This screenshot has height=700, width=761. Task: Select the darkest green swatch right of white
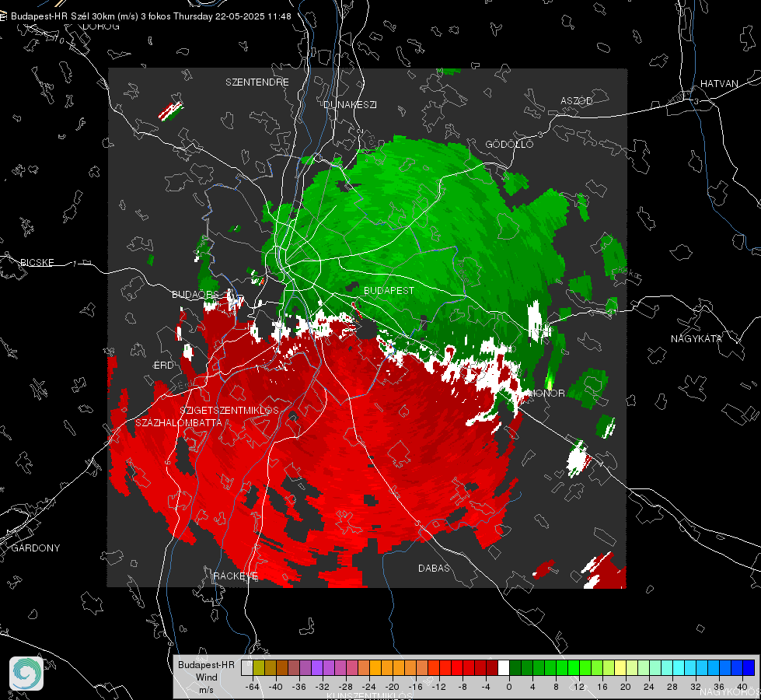tap(515, 667)
